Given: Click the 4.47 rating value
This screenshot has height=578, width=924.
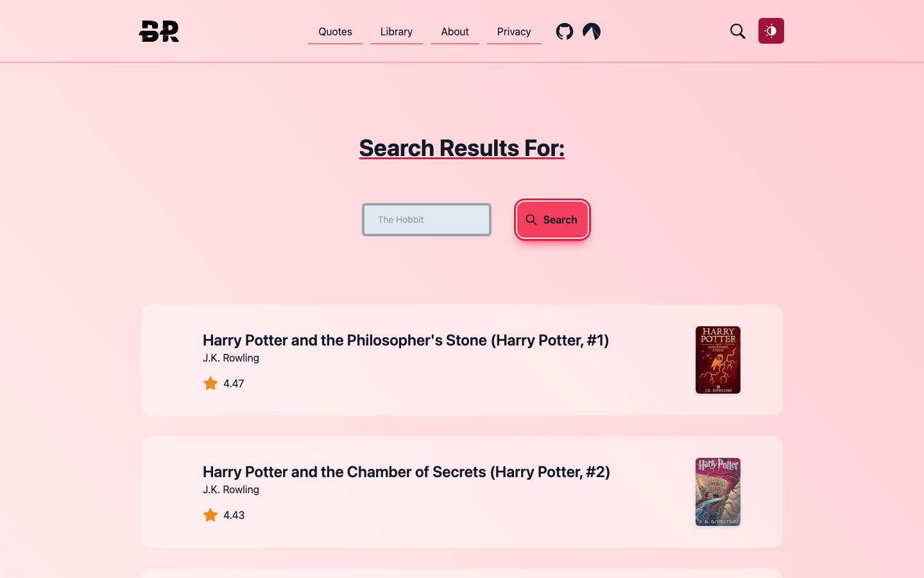Looking at the screenshot, I should [234, 383].
